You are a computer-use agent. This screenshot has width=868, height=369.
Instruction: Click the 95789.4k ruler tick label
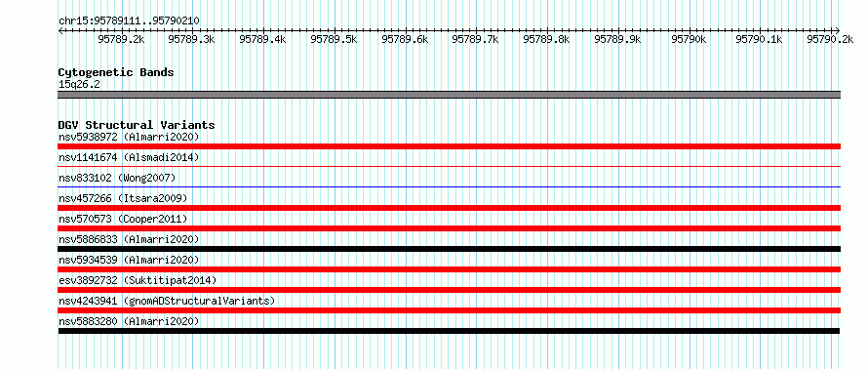coord(262,39)
